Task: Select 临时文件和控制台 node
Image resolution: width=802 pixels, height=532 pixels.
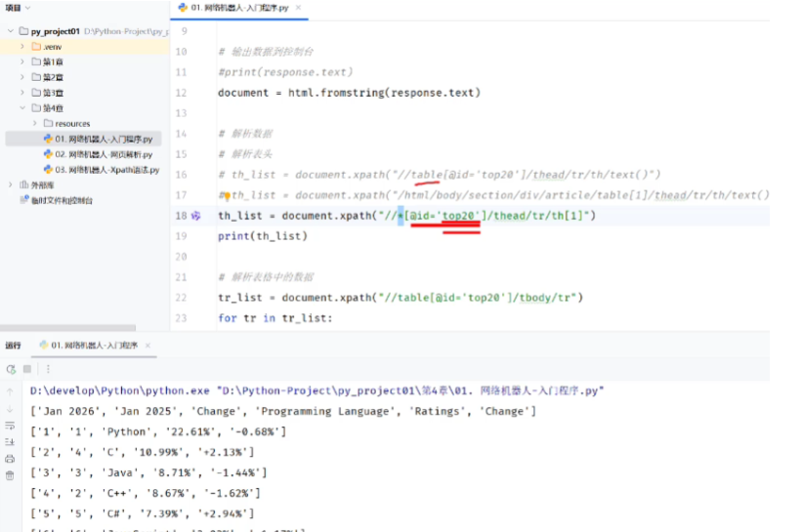Action: tap(57, 200)
